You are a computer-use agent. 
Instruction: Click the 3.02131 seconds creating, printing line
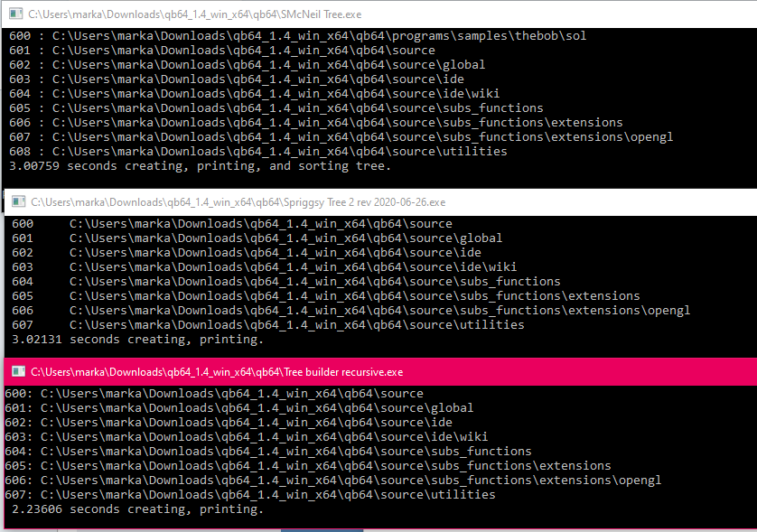pyautogui.click(x=137, y=340)
